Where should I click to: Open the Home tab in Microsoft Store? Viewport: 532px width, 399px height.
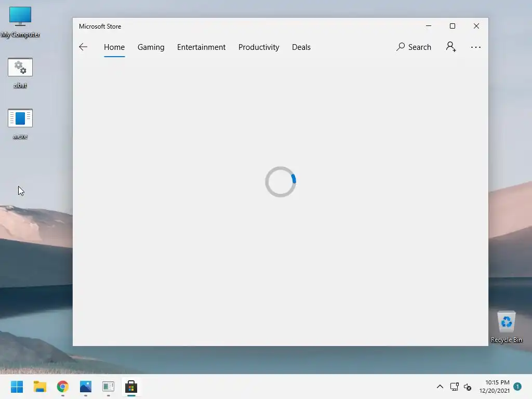[x=114, y=47]
